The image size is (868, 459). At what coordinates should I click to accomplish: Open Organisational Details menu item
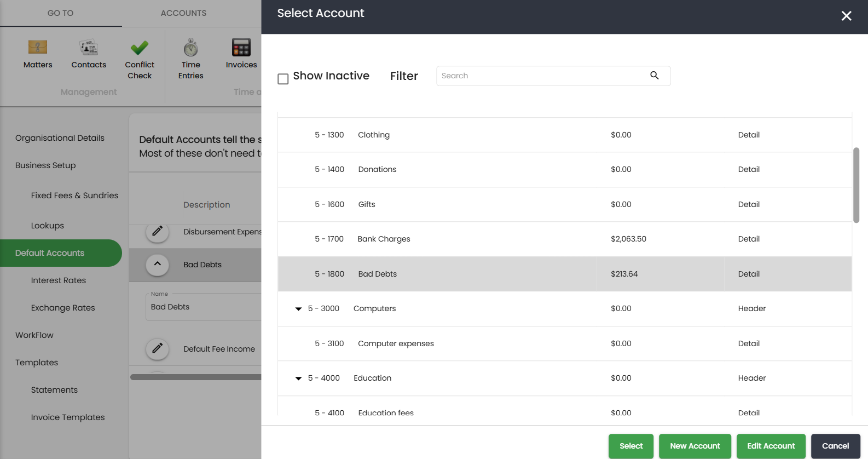click(x=60, y=138)
